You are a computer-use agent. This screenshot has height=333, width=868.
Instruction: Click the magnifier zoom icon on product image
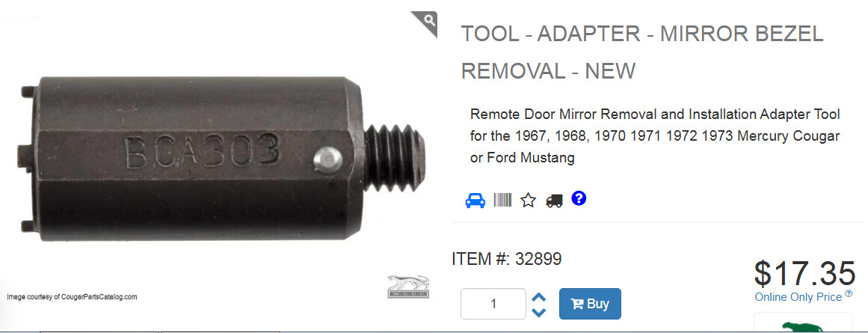point(428,21)
